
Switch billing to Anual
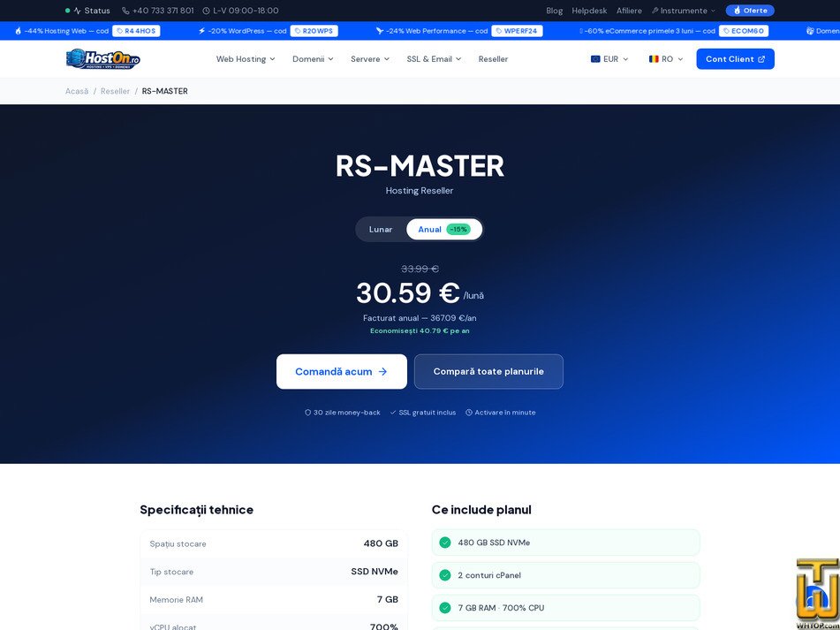click(444, 229)
